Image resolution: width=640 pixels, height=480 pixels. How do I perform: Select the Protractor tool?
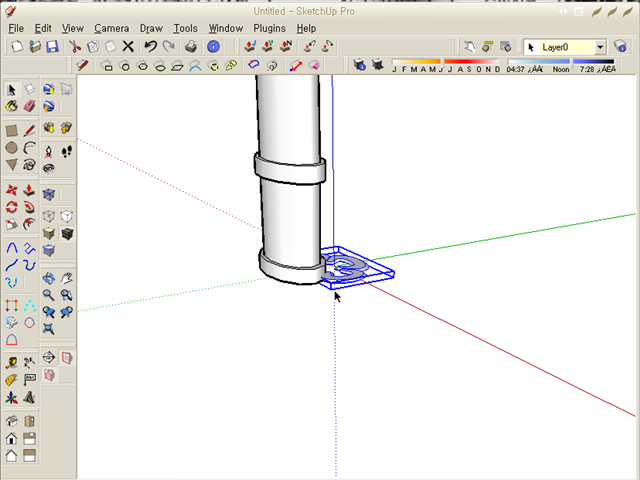[x=11, y=380]
